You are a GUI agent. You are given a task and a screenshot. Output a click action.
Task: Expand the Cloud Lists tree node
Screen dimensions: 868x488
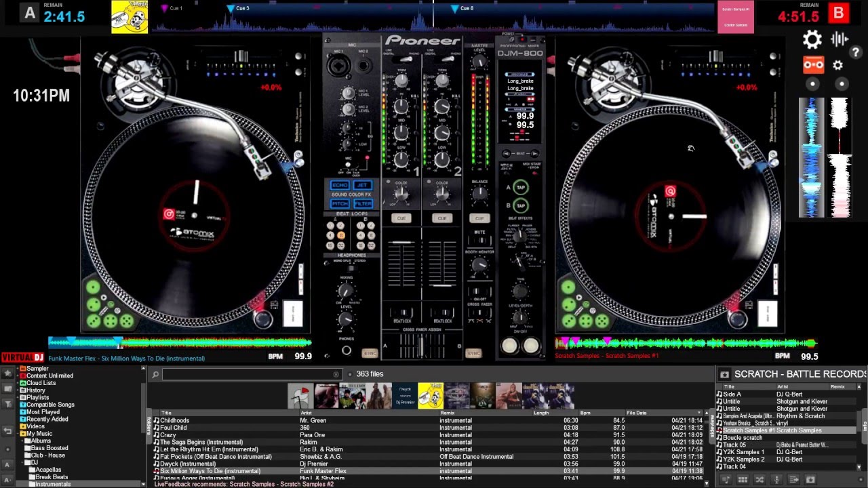(x=18, y=383)
